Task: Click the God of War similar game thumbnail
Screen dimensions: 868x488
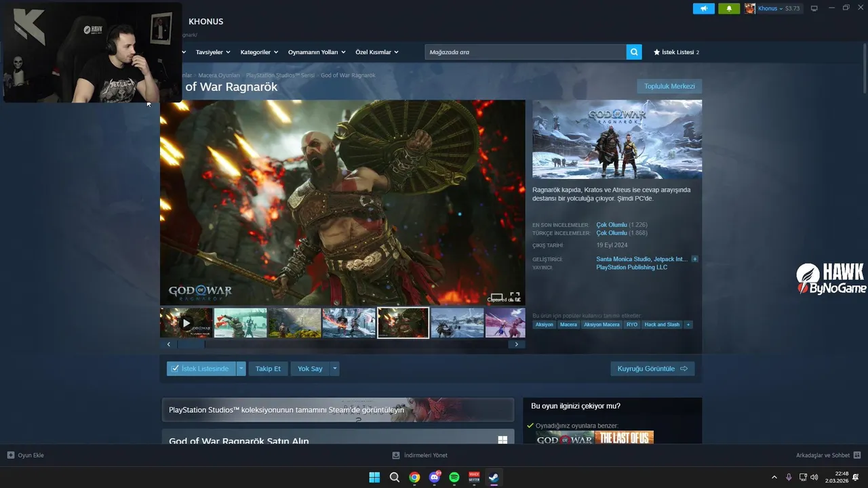Action: [565, 438]
